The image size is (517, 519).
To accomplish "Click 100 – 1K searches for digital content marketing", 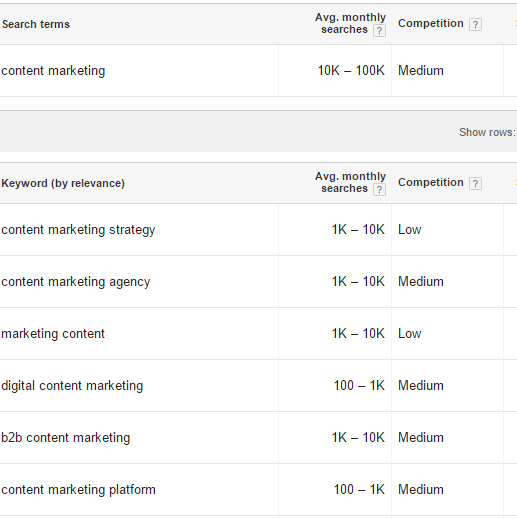I will [359, 386].
